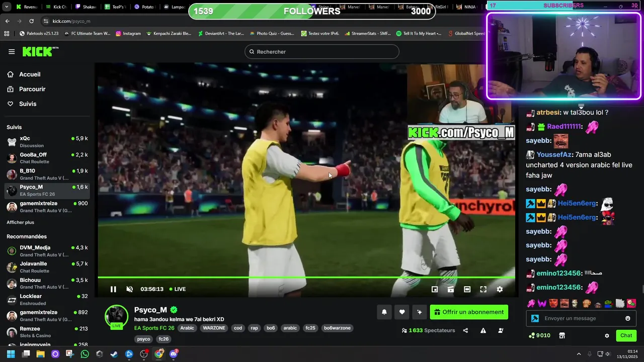
Task: Click the Rechercher search field
Action: click(322, 52)
